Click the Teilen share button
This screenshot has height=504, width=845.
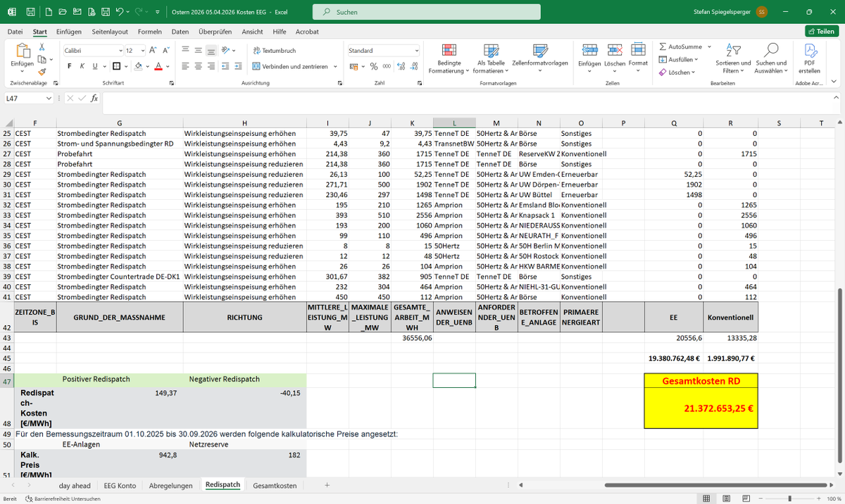coord(822,31)
